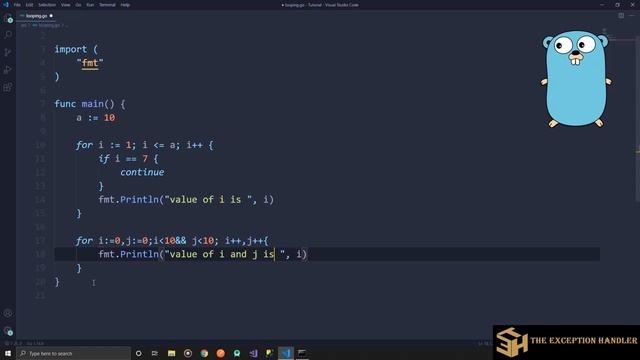The width and height of the screenshot is (640, 360).
Task: Open the Source Control view
Action: (x=8, y=52)
